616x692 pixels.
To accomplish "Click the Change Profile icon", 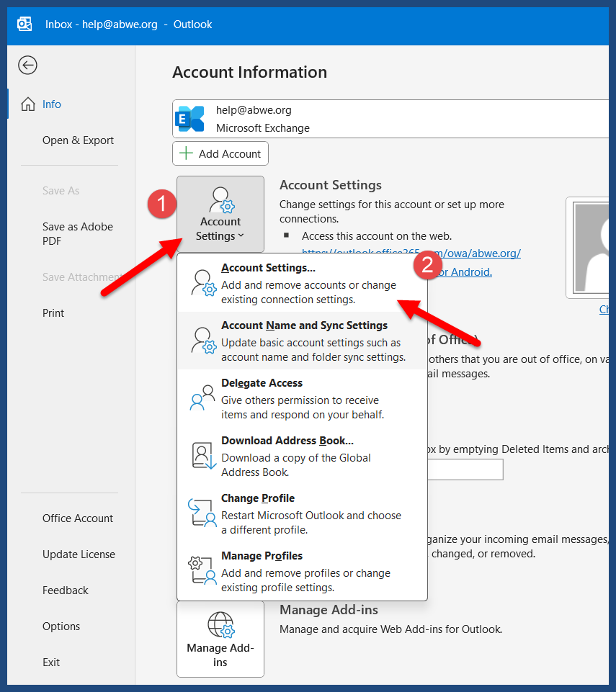I will click(x=202, y=513).
